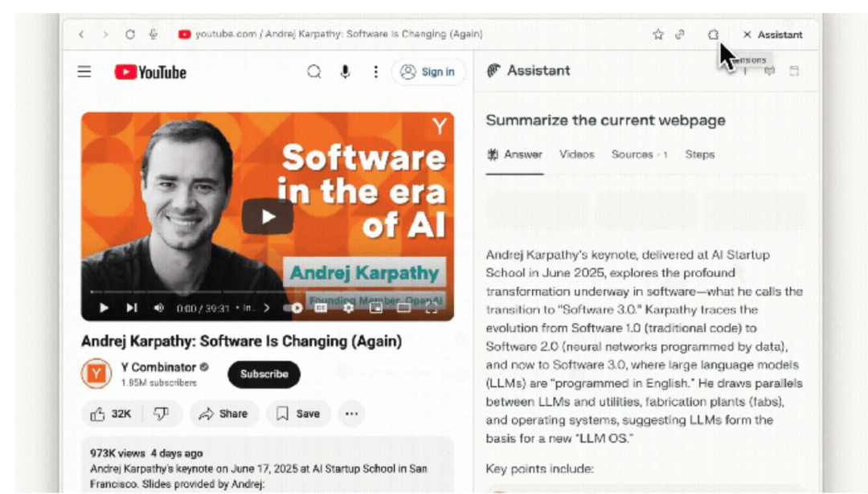Click the "973K views" text
The width and height of the screenshot is (868, 494).
[117, 454]
